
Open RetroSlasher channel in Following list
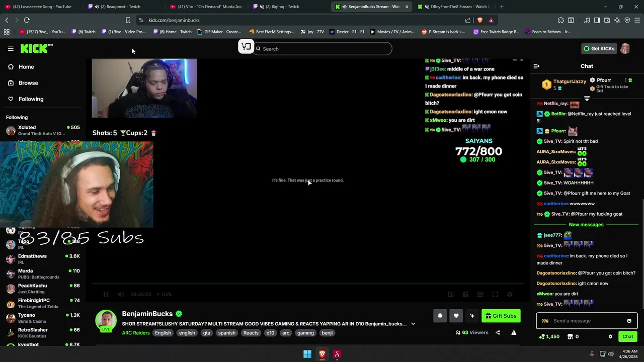point(43,332)
